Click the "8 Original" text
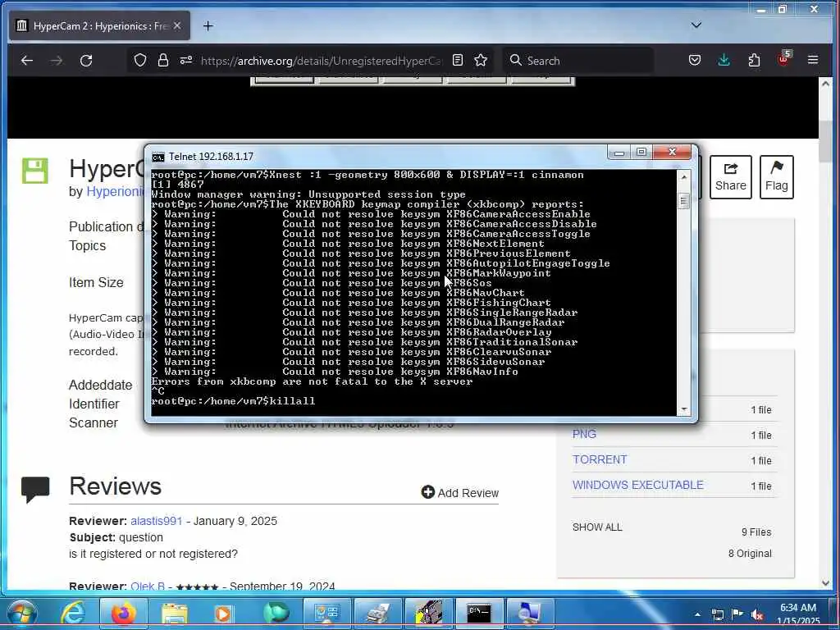The image size is (840, 630). [x=750, y=554]
